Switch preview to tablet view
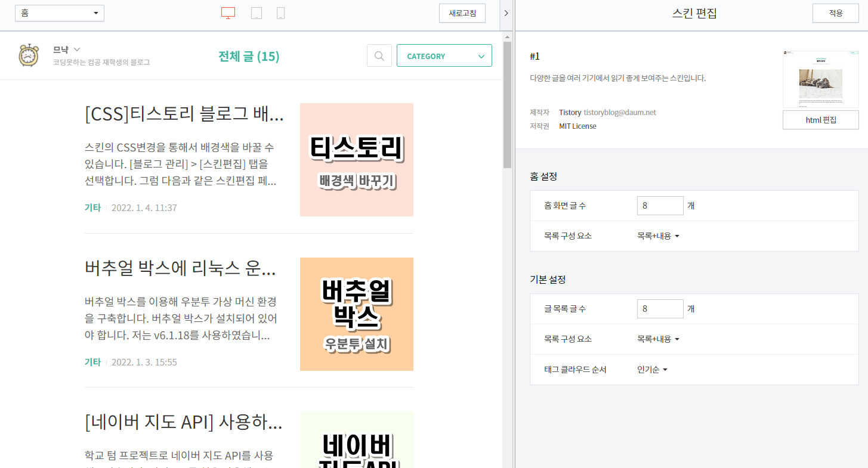Image resolution: width=868 pixels, height=468 pixels. point(257,13)
